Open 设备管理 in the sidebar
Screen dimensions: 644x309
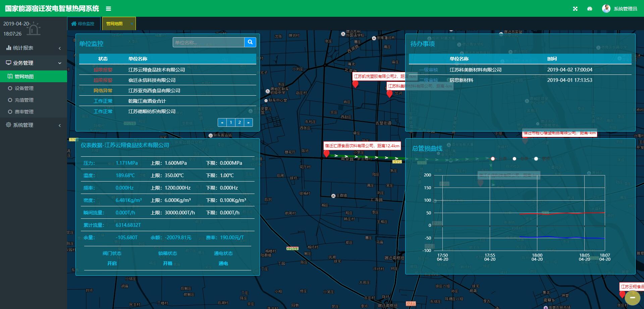tap(34, 88)
